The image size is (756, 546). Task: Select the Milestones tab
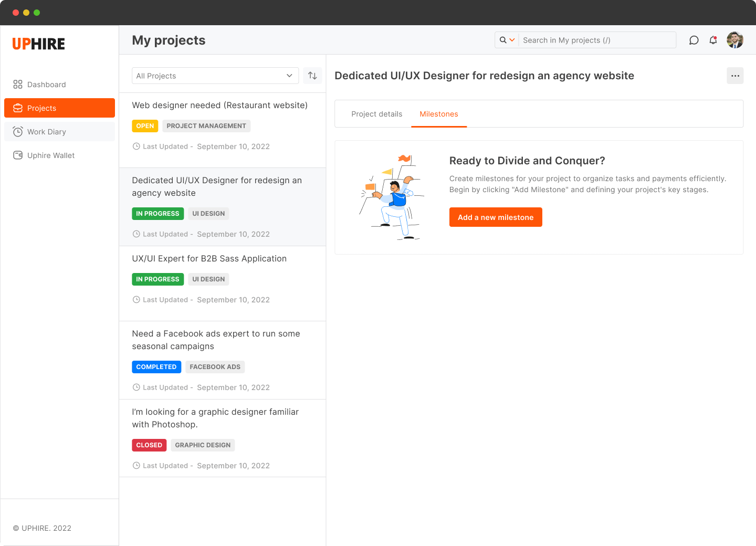click(x=439, y=114)
